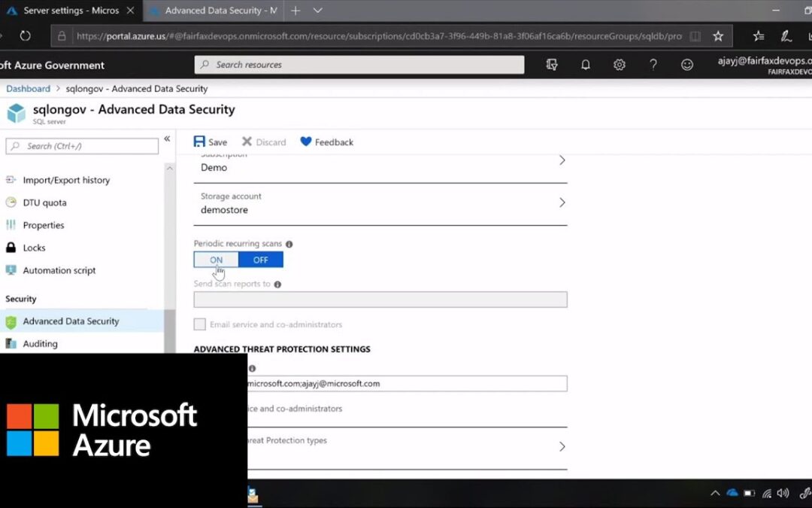Select the Auditing shield icon
812x508 pixels.
click(13, 344)
